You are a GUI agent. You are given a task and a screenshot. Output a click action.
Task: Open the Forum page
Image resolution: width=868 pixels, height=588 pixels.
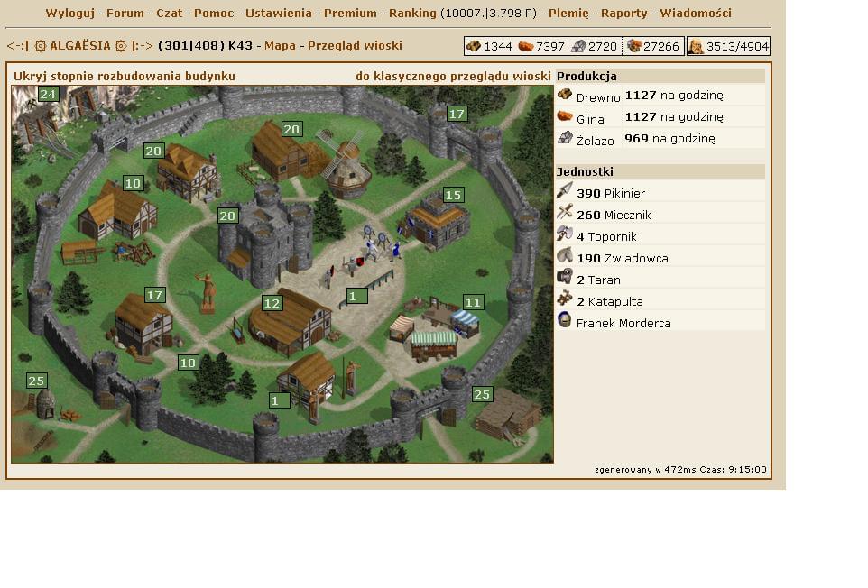(x=125, y=13)
